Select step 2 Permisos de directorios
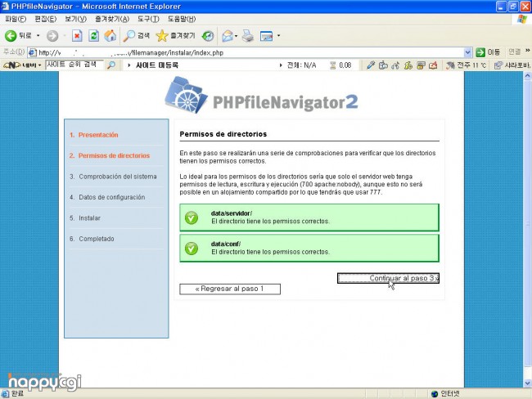The width and height of the screenshot is (532, 399). coord(114,155)
